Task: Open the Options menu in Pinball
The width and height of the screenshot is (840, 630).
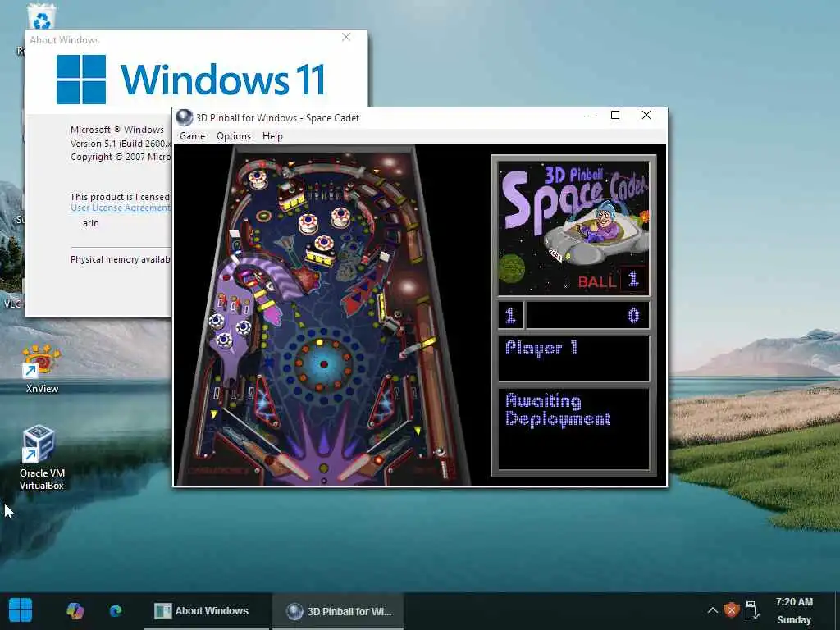Action: click(x=234, y=136)
